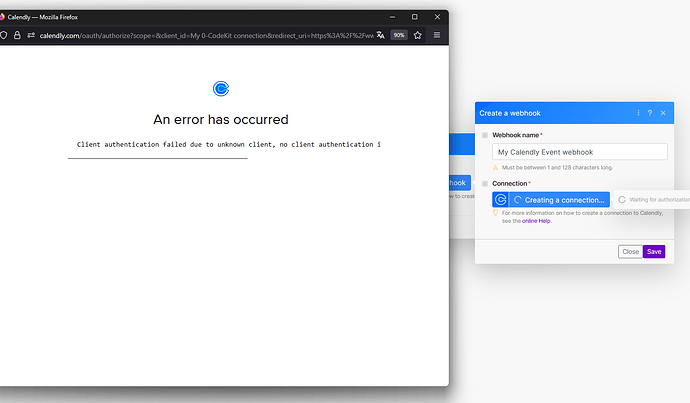Click the purple Save button
The width and height of the screenshot is (690, 403).
click(654, 252)
